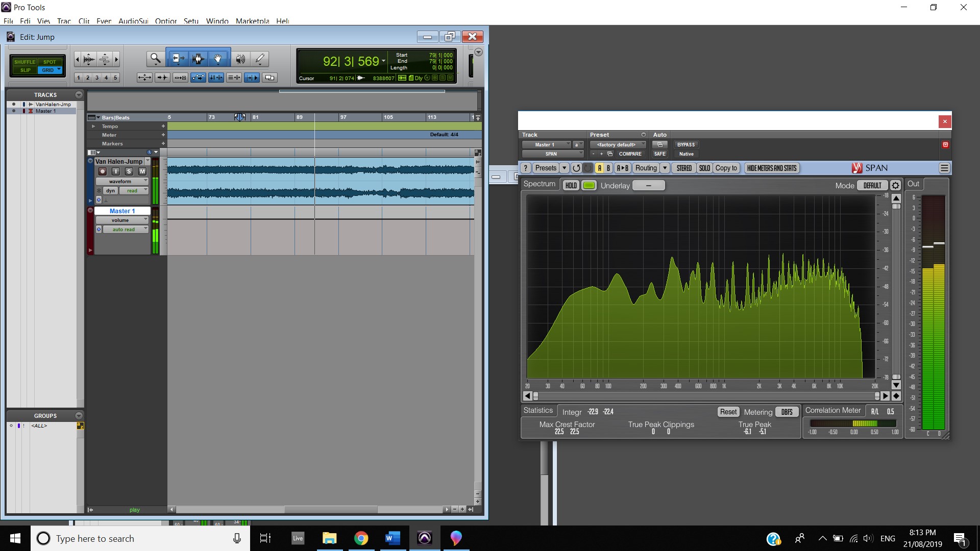Open the factory default preset dropdown
Image resolution: width=980 pixels, height=551 pixels.
617,145
